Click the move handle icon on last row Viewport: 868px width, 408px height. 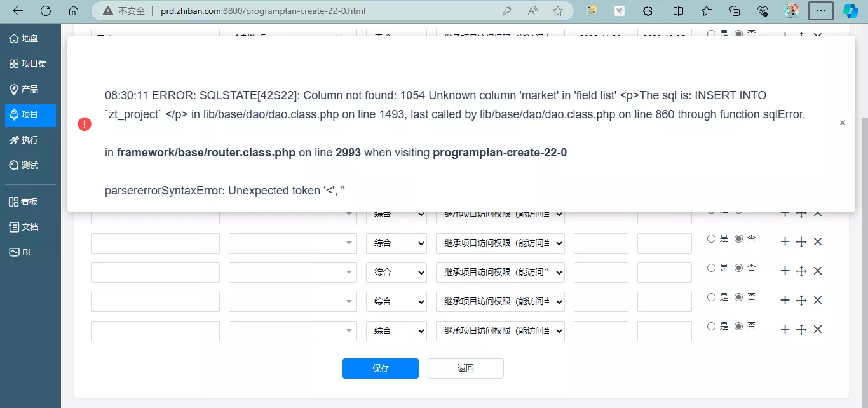801,329
